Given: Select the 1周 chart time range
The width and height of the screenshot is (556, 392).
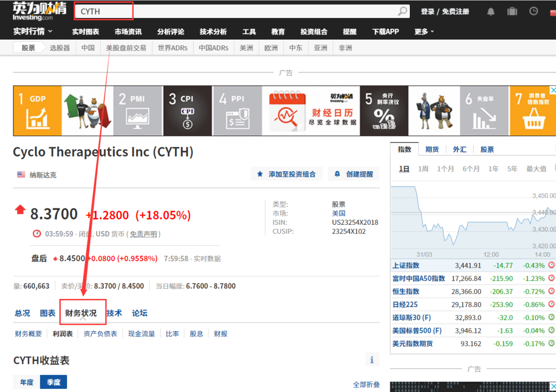Looking at the screenshot, I should (x=423, y=168).
